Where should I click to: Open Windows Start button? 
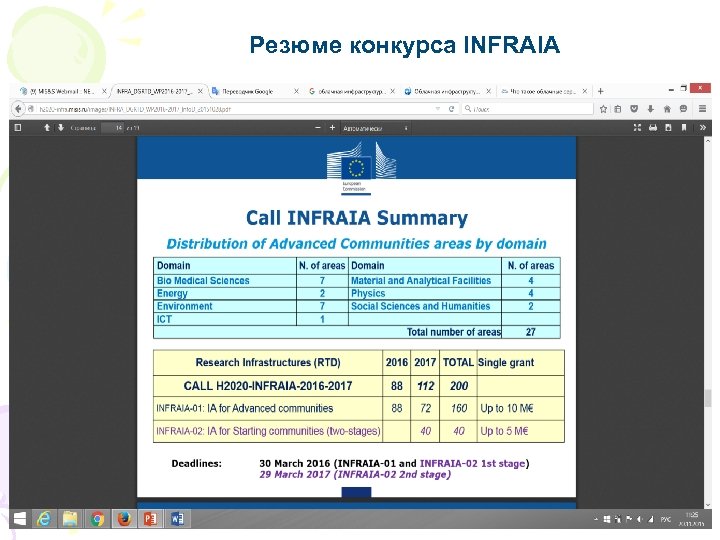point(20,519)
